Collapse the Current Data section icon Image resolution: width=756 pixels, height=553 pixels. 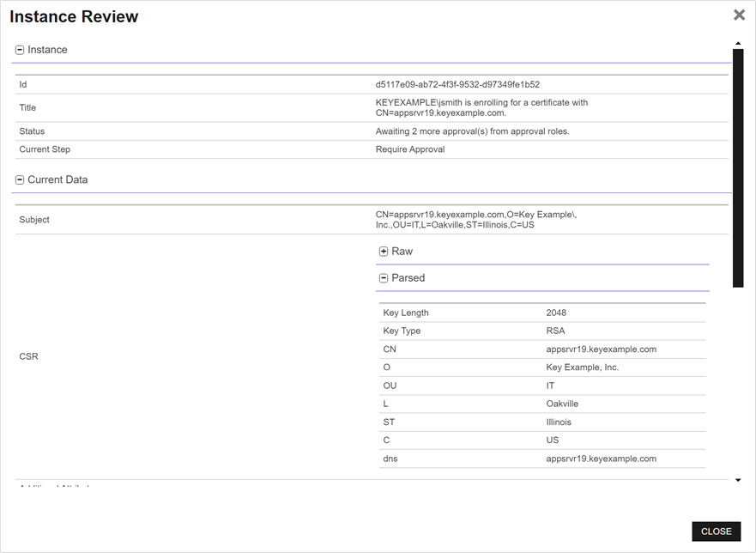(x=20, y=180)
